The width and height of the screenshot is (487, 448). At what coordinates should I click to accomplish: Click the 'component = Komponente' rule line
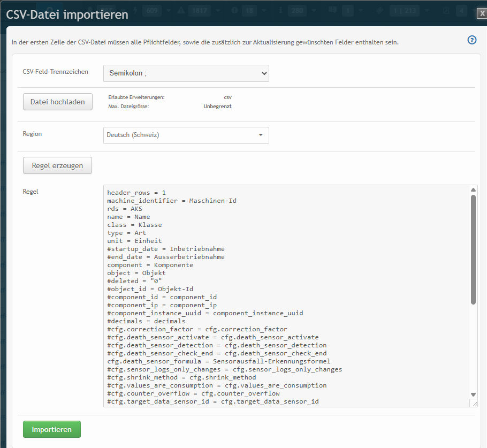150,265
